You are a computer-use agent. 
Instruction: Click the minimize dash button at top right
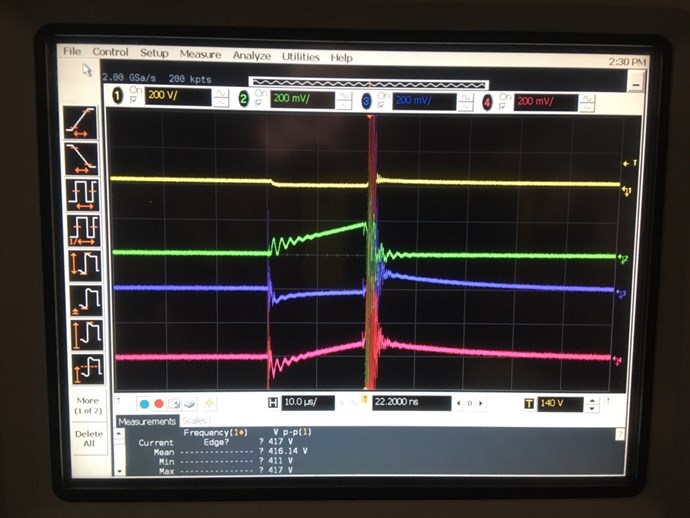tap(636, 83)
